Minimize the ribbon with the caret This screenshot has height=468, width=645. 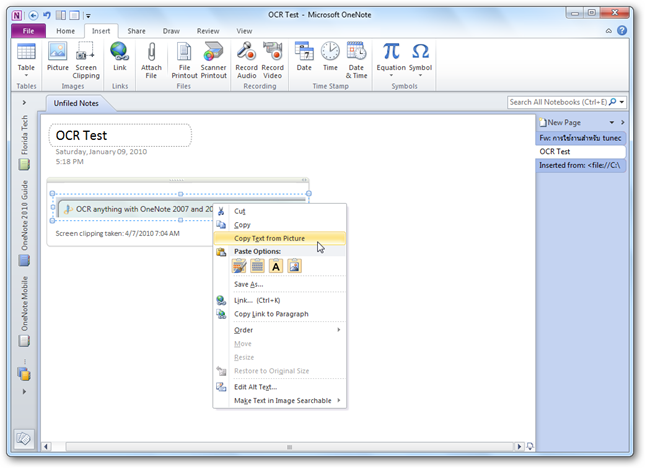point(609,31)
